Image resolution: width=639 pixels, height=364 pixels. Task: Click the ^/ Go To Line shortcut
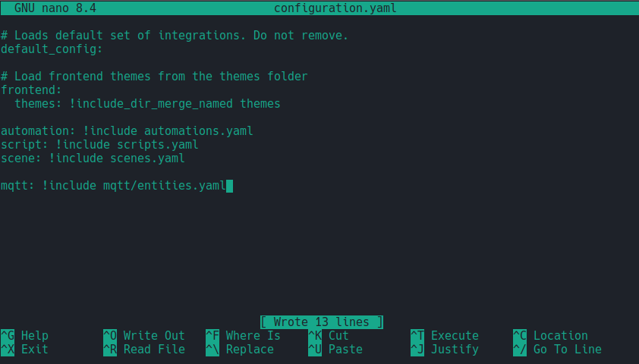click(558, 350)
